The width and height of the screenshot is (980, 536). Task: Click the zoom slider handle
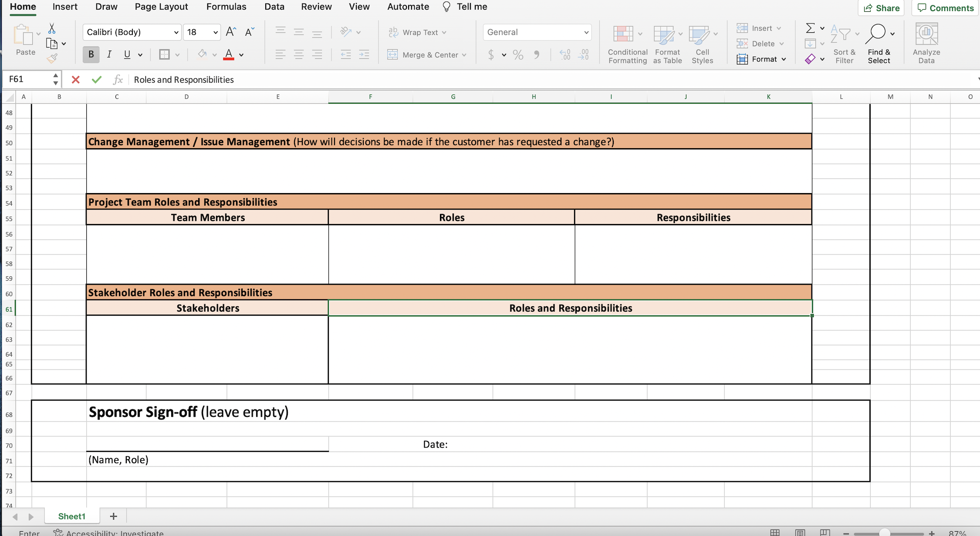885,533
